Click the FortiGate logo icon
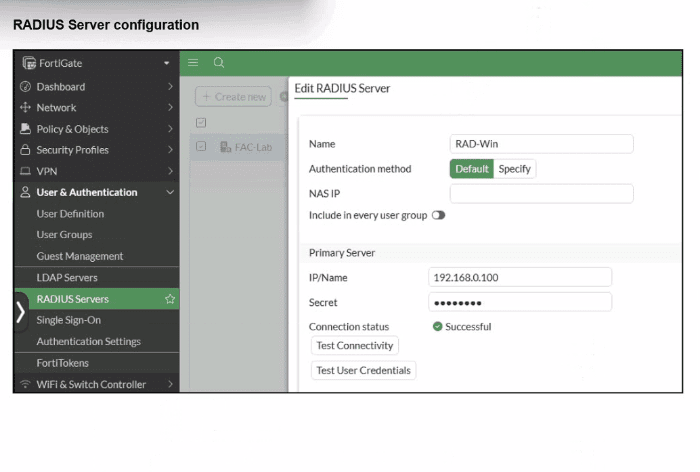 tap(29, 63)
